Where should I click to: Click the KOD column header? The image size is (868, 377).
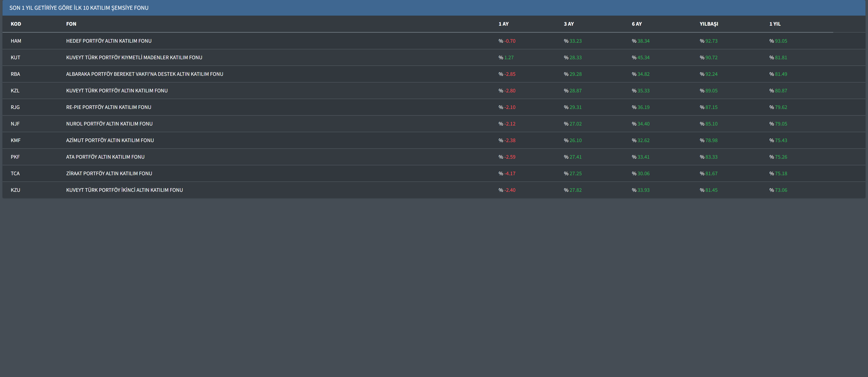(x=16, y=24)
